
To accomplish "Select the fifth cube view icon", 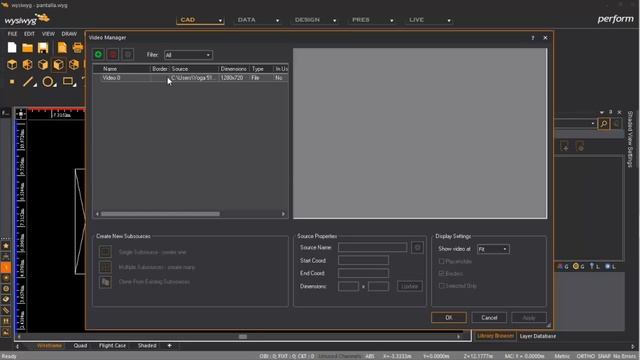I will click(74, 64).
